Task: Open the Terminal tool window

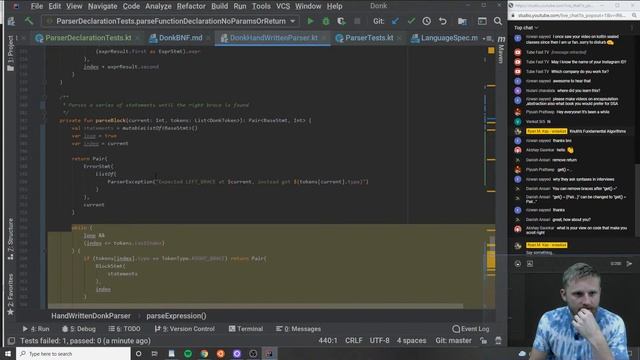Action: [246, 329]
